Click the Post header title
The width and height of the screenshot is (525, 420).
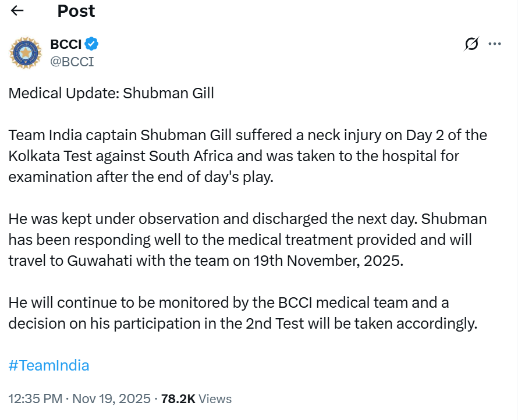click(x=76, y=11)
